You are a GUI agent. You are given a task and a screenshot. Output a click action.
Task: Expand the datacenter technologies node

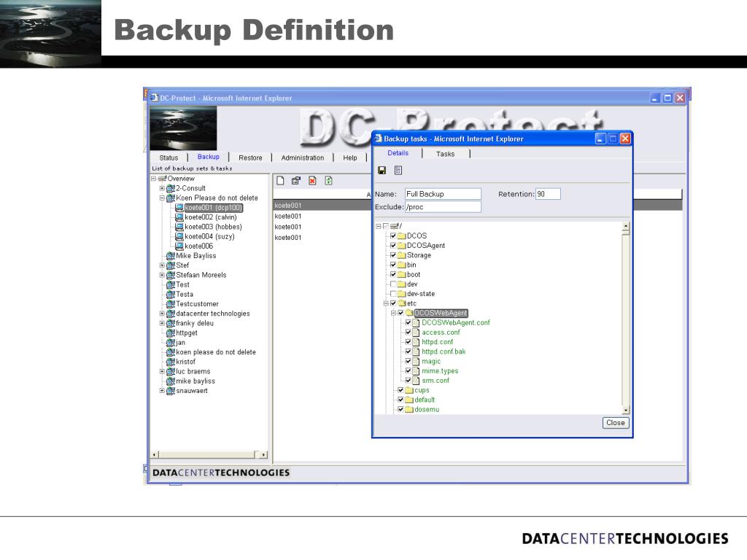(x=162, y=314)
